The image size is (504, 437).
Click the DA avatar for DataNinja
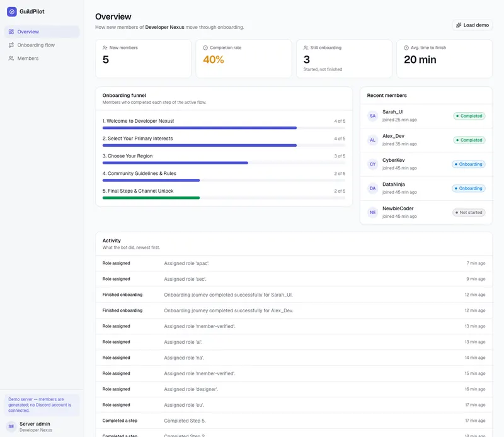(372, 188)
